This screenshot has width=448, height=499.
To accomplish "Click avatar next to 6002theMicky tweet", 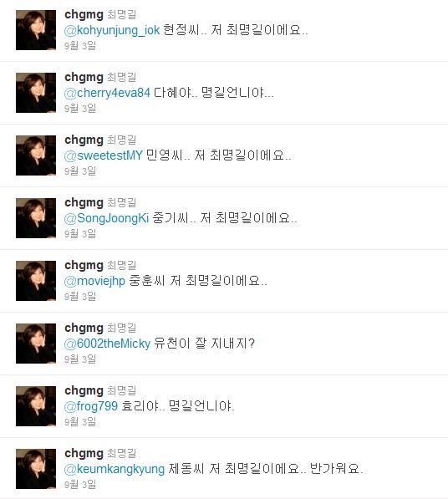I will [x=36, y=344].
